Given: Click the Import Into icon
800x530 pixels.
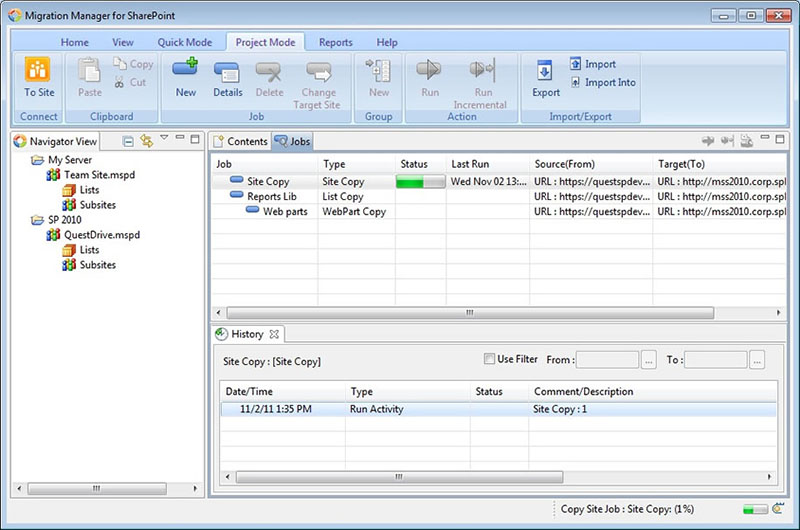Looking at the screenshot, I should [x=576, y=82].
